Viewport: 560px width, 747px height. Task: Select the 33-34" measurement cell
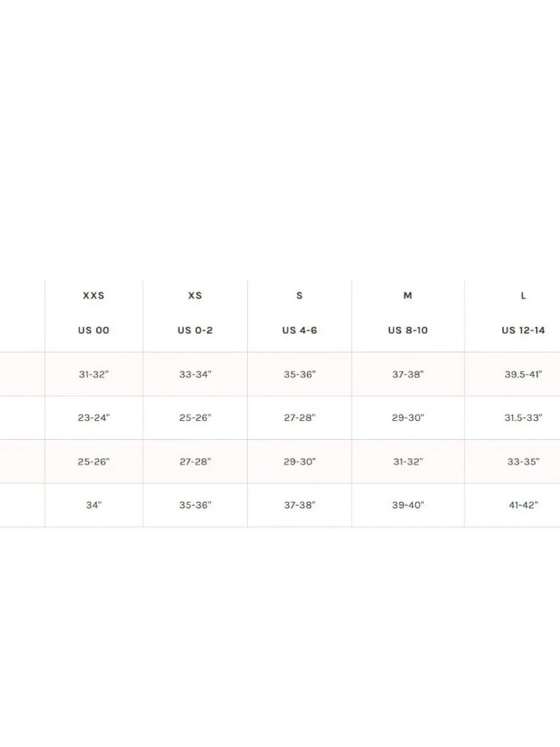click(195, 374)
